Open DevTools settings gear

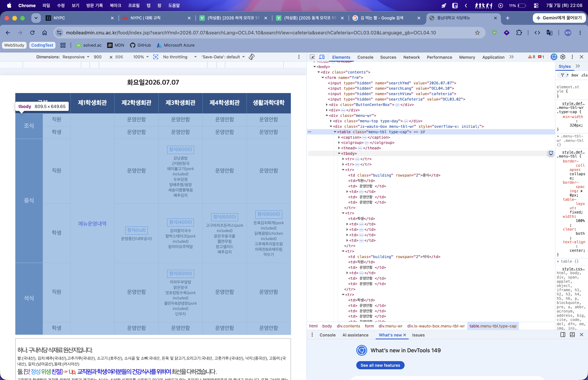click(563, 57)
